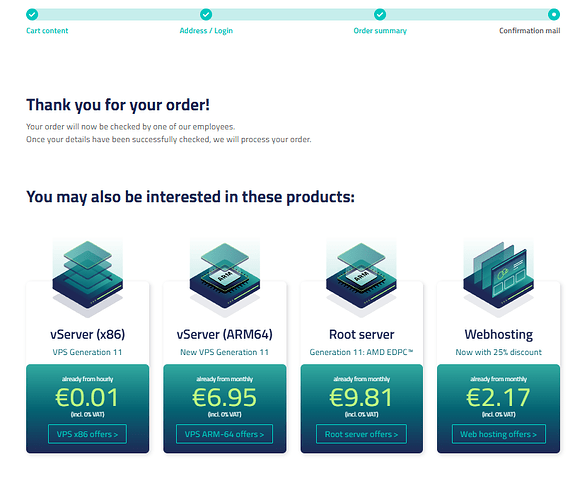Click the €9.81 monthly price

(x=361, y=397)
